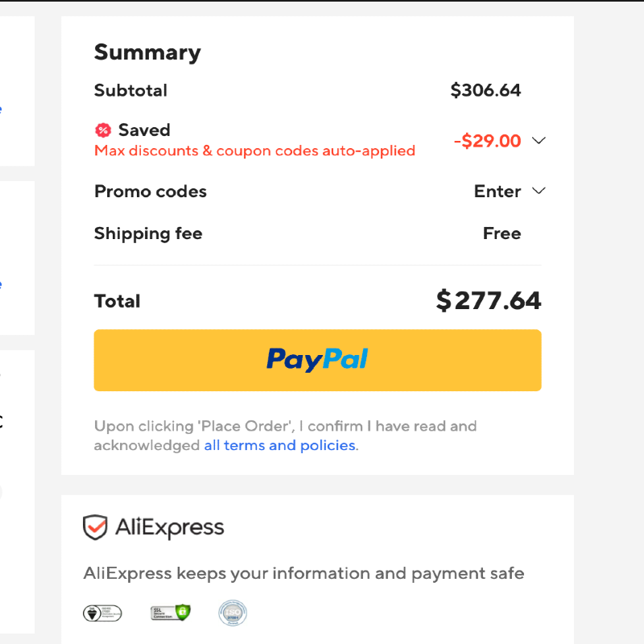The width and height of the screenshot is (644, 644).
Task: Click the SSL Secure Connection padlock badge
Action: click(171, 613)
